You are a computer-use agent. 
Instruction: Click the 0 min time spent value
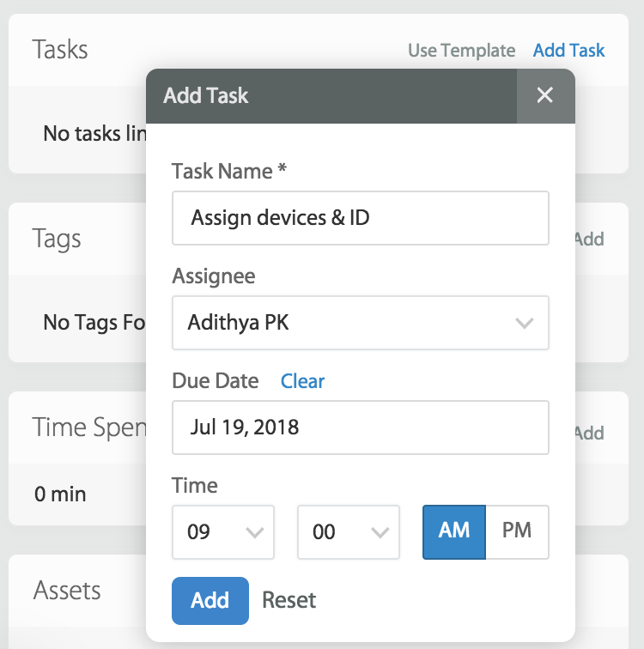click(60, 494)
